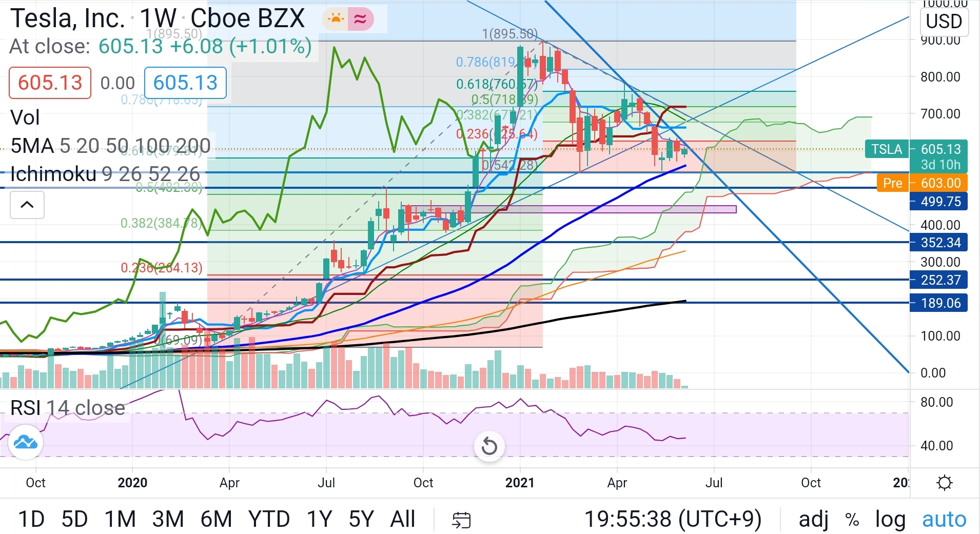Click the red 605.13 sell price box
Screen dimensions: 980x534
tap(50, 83)
